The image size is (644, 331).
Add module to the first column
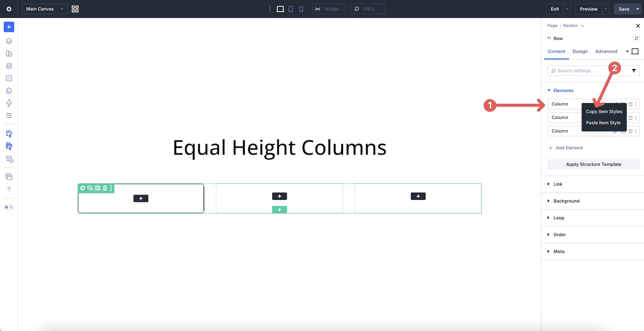(141, 198)
